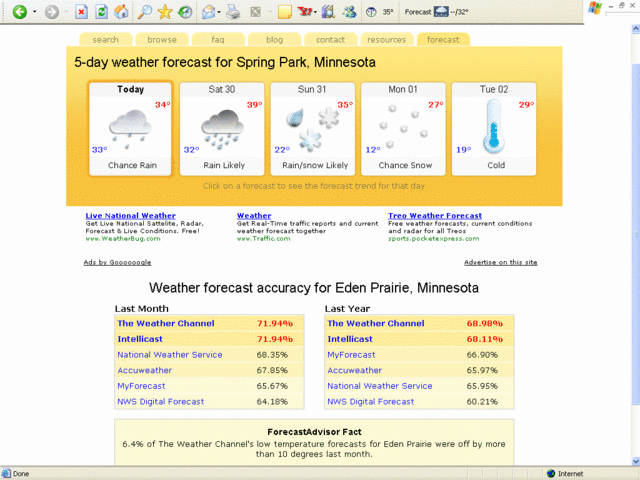Click the www.WeatherBug.com green URL
The width and height of the screenshot is (640, 480).
123,238
